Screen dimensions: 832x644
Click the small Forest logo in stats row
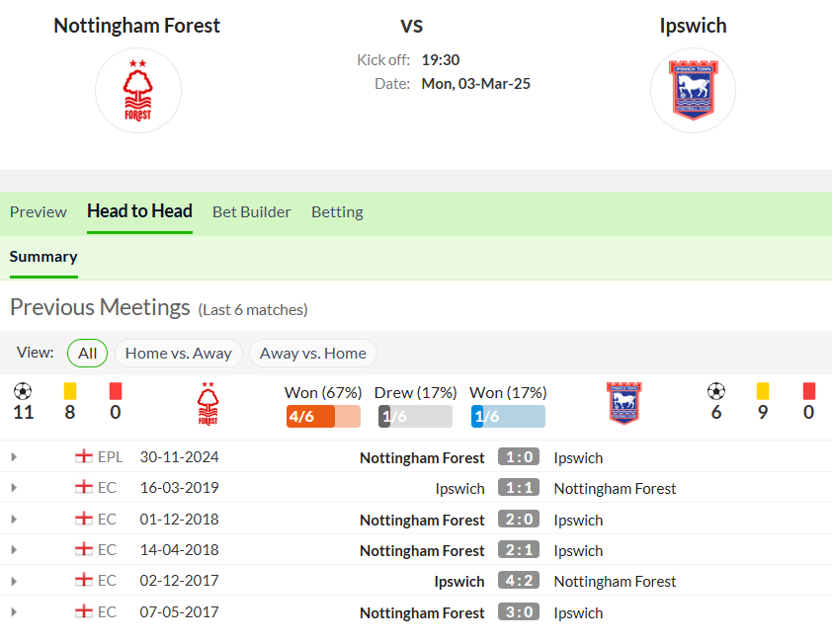pos(208,404)
